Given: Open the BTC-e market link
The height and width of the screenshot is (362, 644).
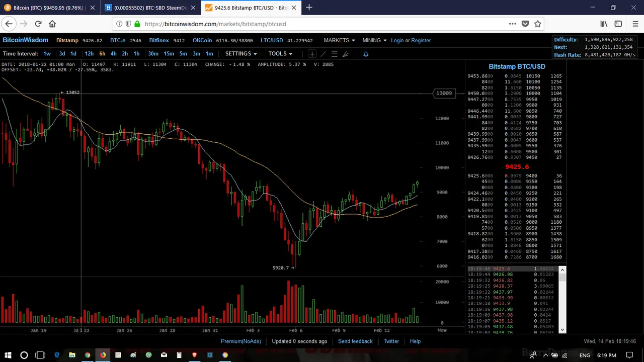Looking at the screenshot, I should click(x=118, y=40).
